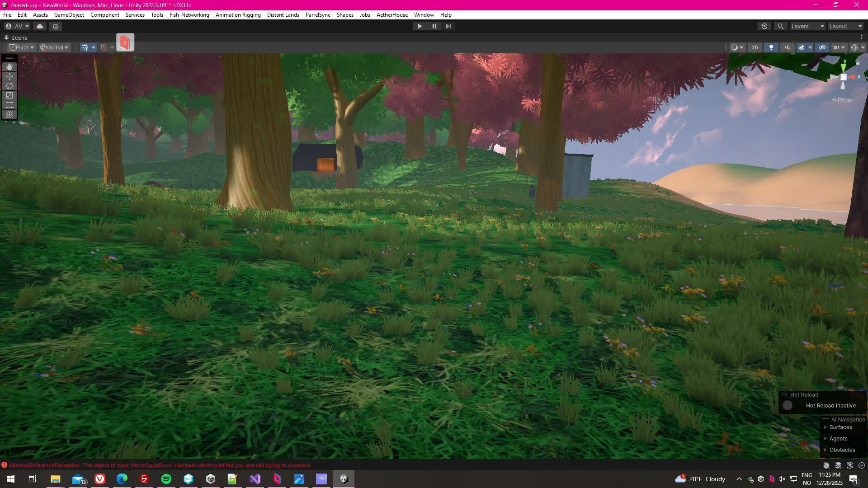
Task: Open Undo History icon
Action: pos(764,26)
